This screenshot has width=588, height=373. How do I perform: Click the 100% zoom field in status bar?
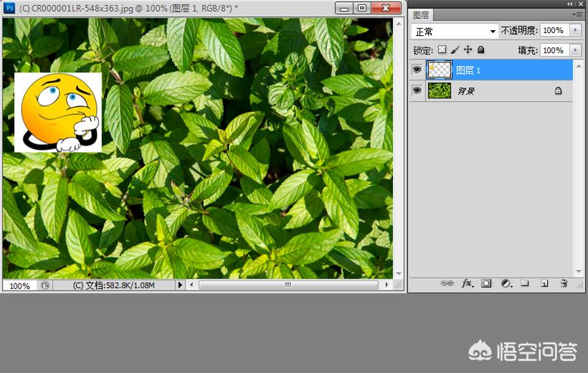pyautogui.click(x=20, y=285)
